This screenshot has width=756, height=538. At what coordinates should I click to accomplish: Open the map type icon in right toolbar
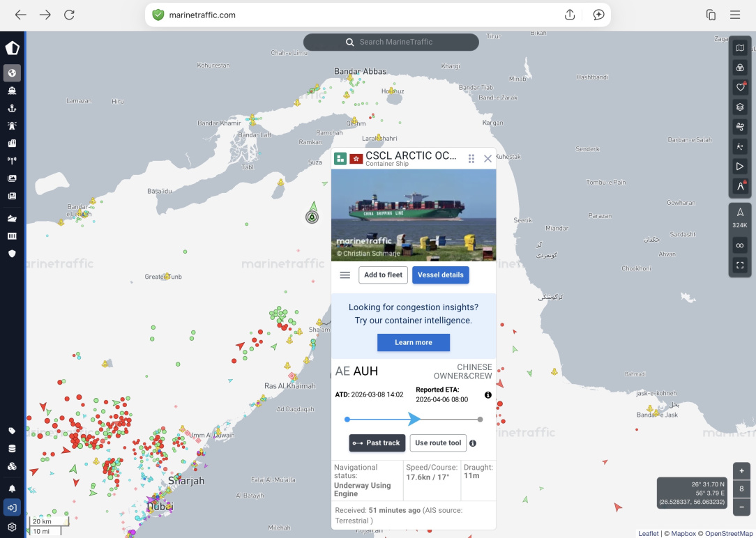740,47
